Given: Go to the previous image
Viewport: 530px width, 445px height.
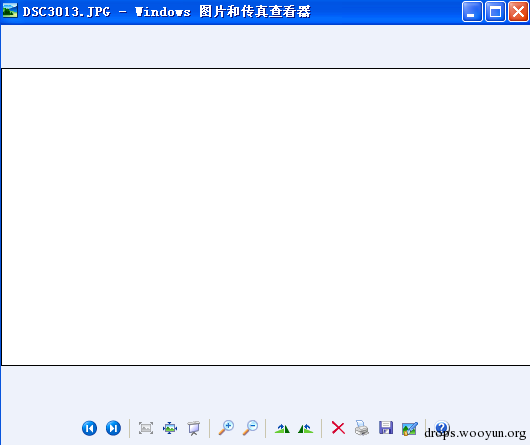Looking at the screenshot, I should [x=90, y=428].
